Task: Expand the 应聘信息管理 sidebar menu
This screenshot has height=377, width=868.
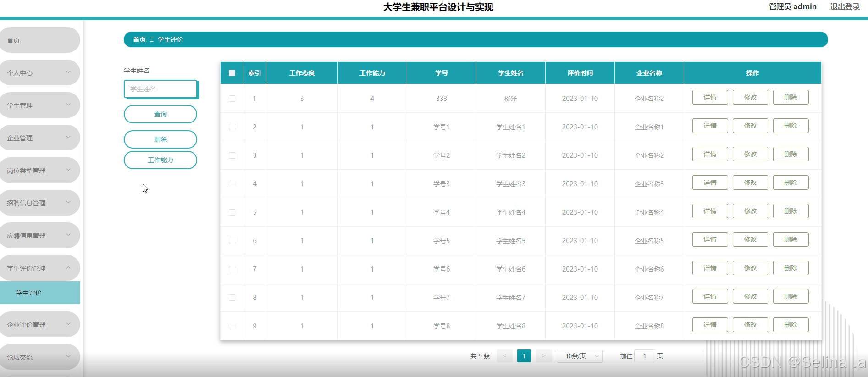Action: pos(40,235)
